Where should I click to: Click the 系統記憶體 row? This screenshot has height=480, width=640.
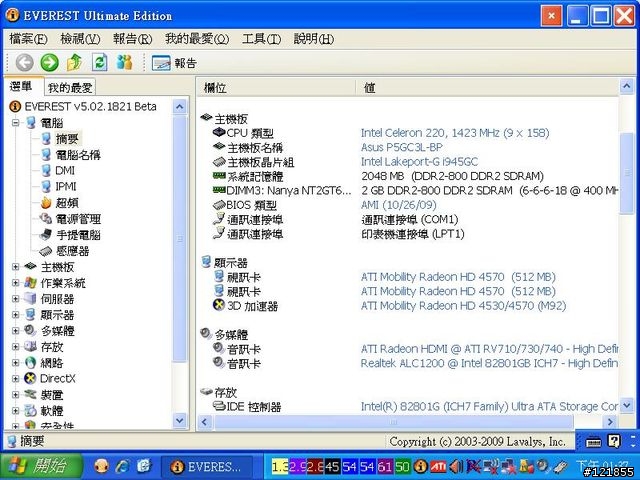coord(408,176)
